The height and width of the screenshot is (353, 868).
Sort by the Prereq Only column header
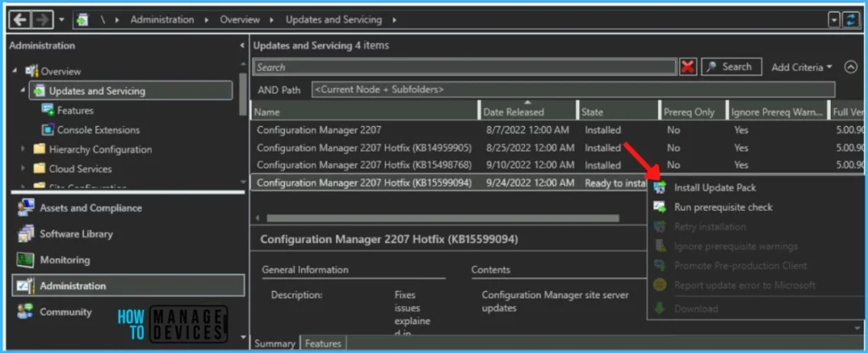pyautogui.click(x=692, y=112)
